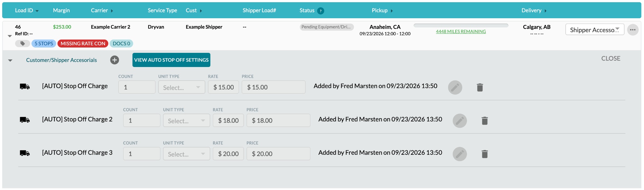Edit the [AUTO] Stop Off Charge row

(x=455, y=87)
